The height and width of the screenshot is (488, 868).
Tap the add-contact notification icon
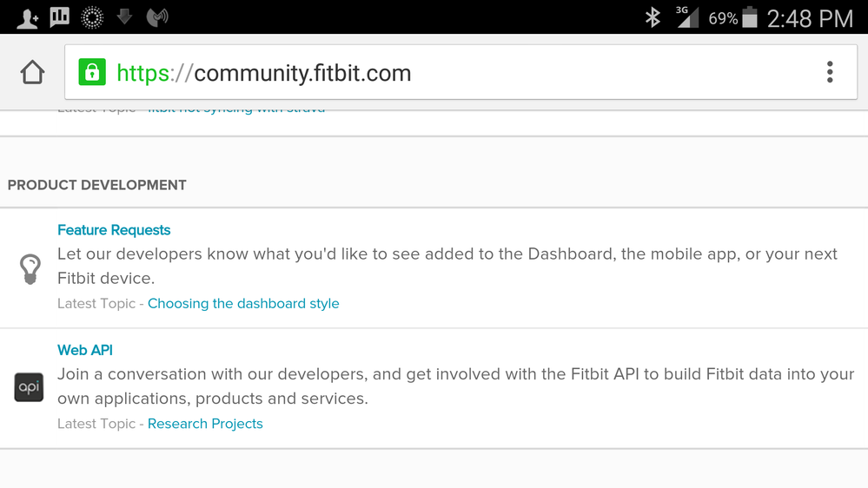tap(27, 17)
